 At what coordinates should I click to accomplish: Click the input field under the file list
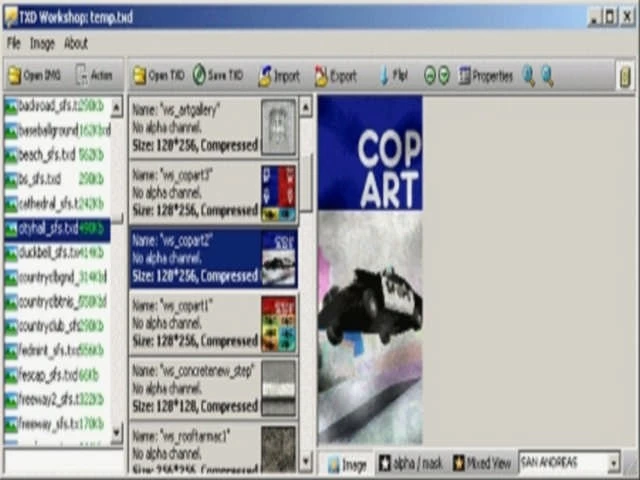pos(64,462)
